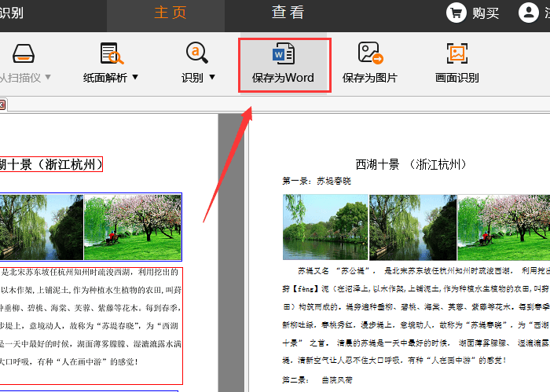Click the 保存为Word icon
The width and height of the screenshot is (550, 392).
[x=283, y=53]
